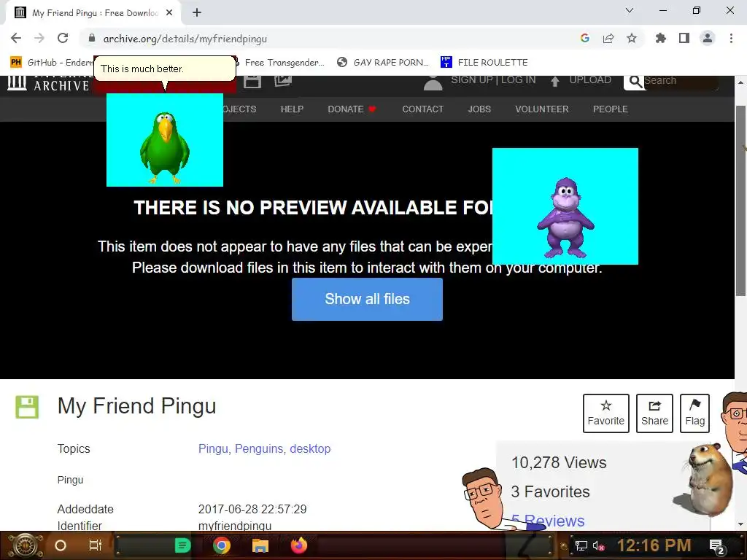This screenshot has width=747, height=560.
Task: Open the extensions puzzle icon
Action: [x=661, y=38]
